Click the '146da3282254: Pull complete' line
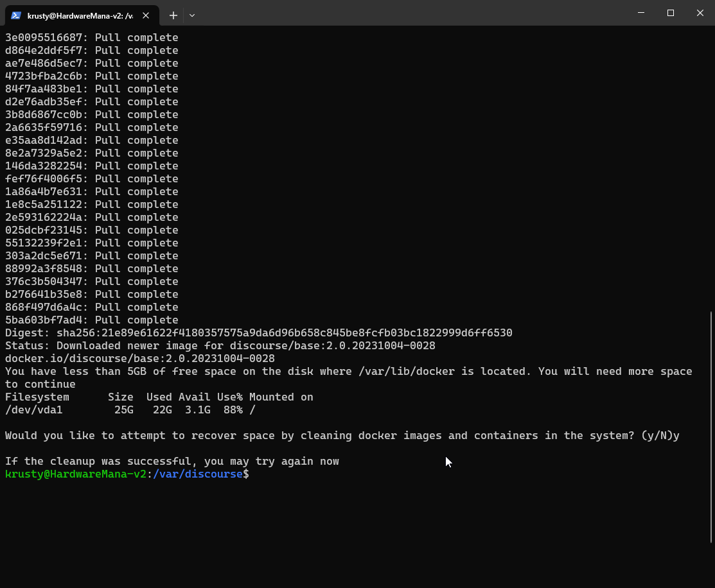This screenshot has height=588, width=715. (x=92, y=166)
